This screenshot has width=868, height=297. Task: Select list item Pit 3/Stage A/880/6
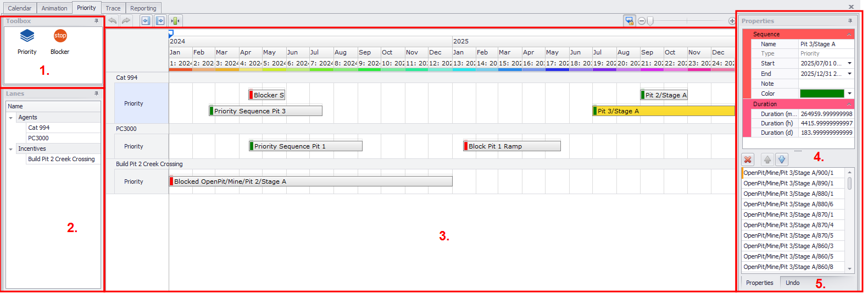coord(793,204)
